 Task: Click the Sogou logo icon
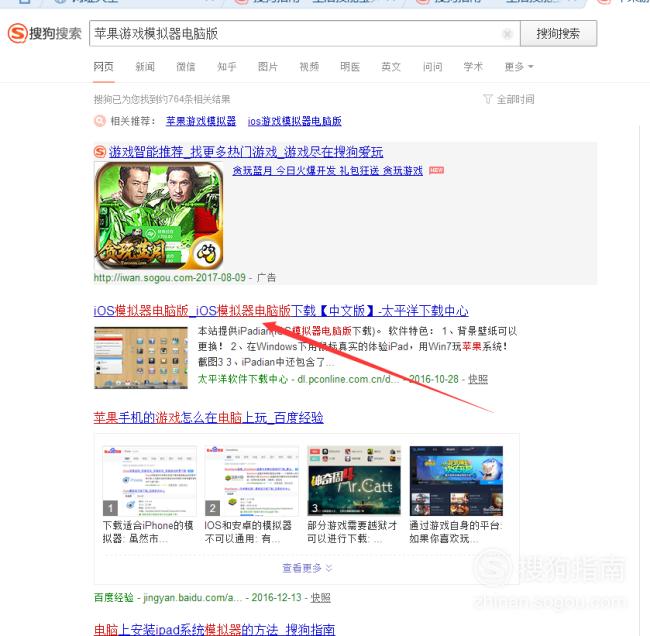18,33
